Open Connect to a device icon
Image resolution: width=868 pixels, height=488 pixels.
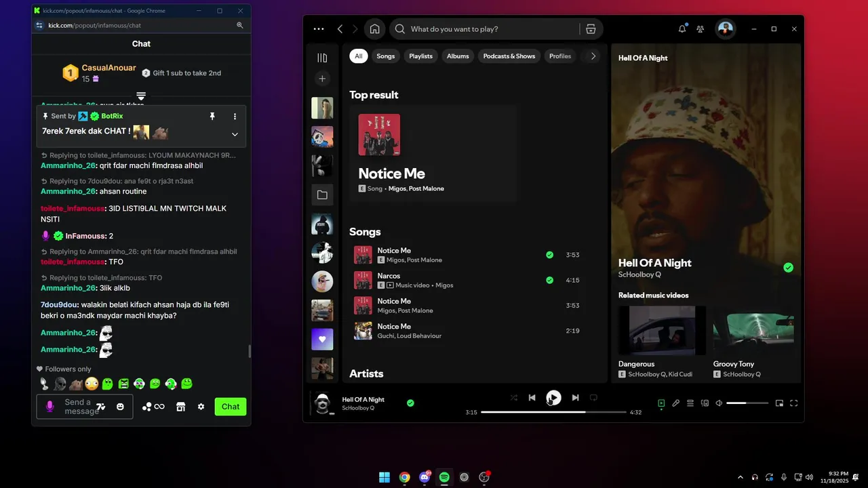click(705, 403)
